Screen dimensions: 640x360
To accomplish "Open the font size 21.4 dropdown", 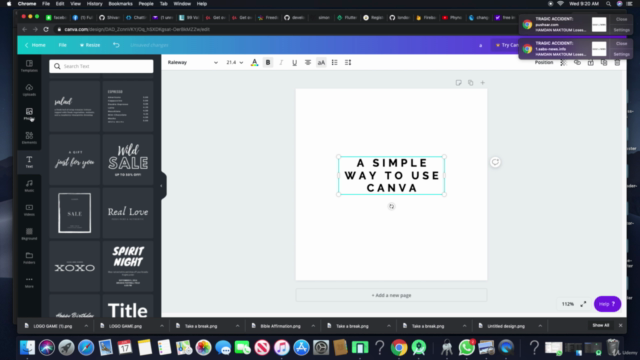I will pos(234,62).
